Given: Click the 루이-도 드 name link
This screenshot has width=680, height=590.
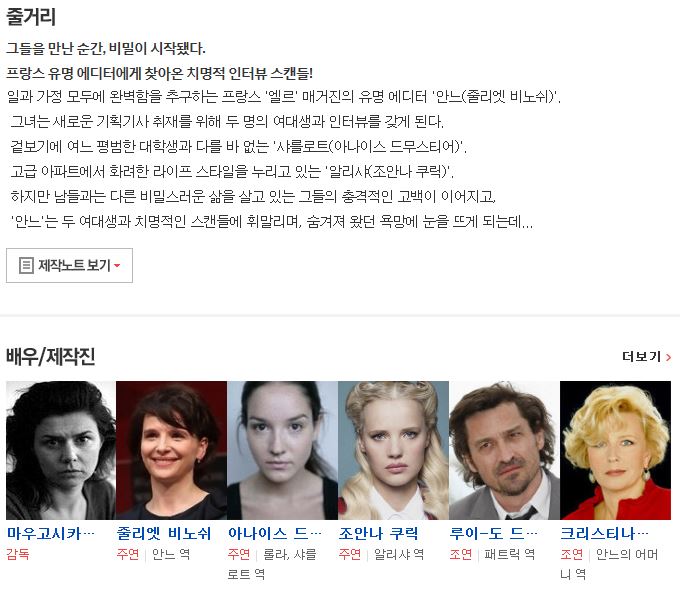Looking at the screenshot, I should click(494, 534).
